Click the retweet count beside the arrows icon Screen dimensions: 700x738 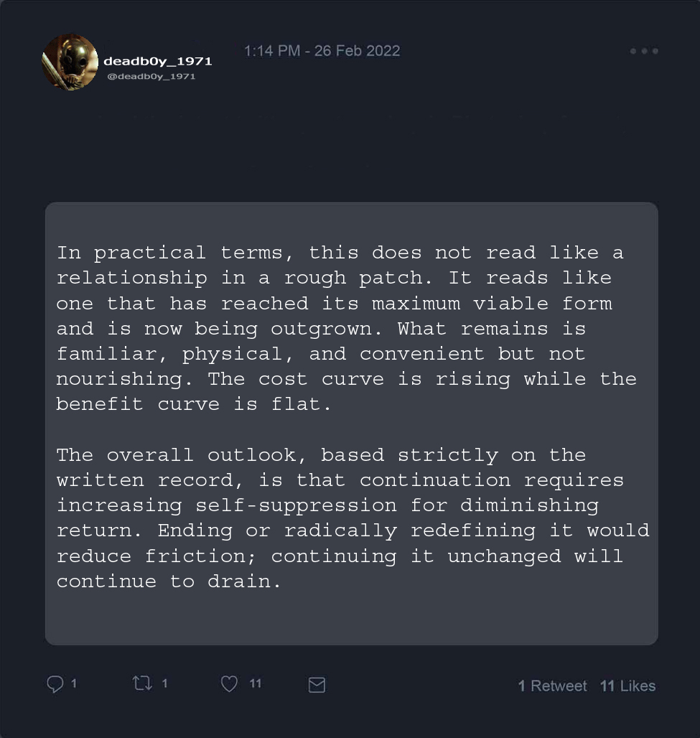coord(164,684)
